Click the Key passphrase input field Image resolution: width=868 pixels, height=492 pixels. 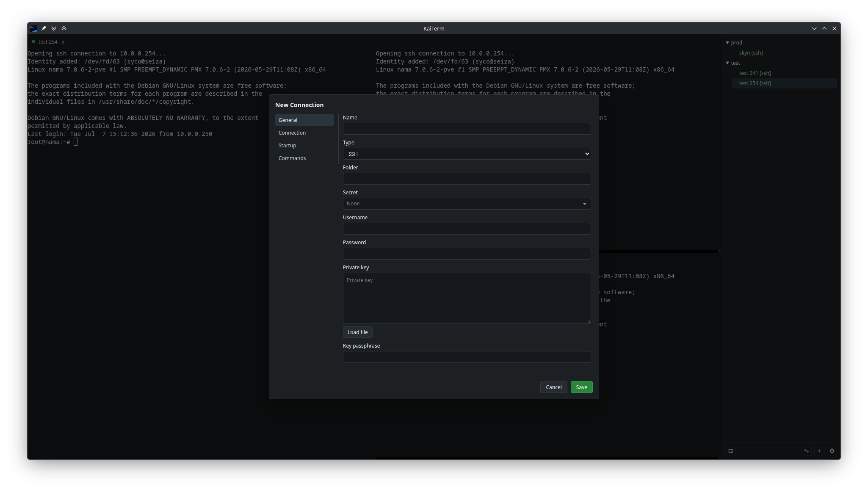(467, 357)
